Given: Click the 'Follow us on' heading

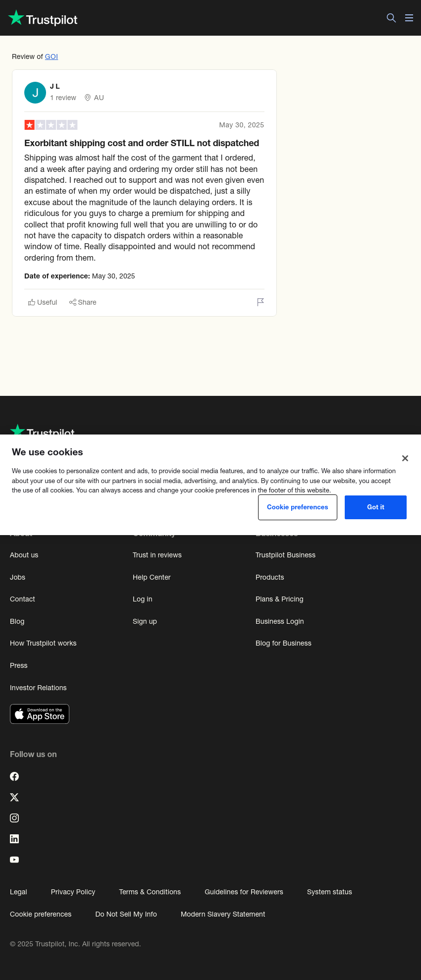Looking at the screenshot, I should point(33,754).
